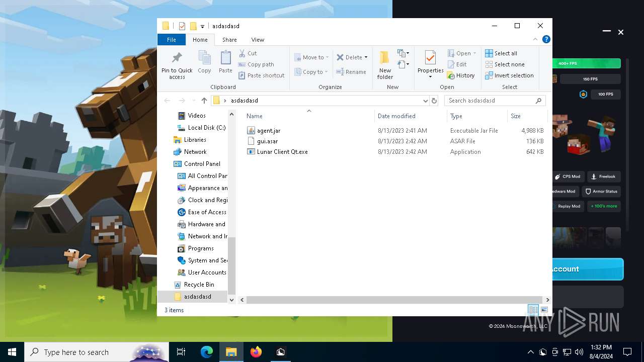Open User Accounts in navigation pane

(206, 273)
